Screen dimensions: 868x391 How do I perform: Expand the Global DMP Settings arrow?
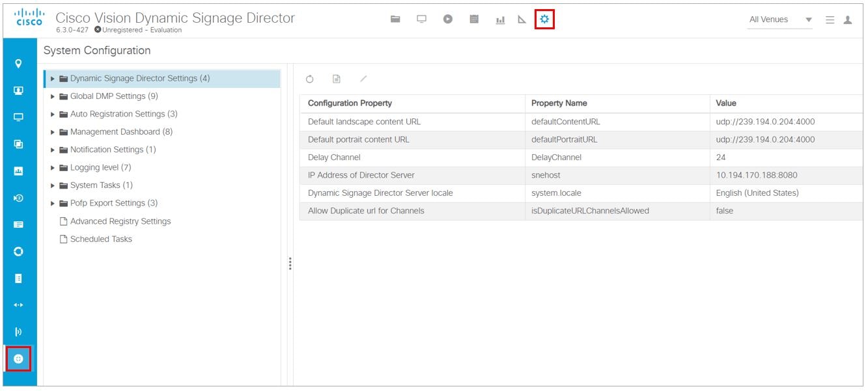point(53,96)
